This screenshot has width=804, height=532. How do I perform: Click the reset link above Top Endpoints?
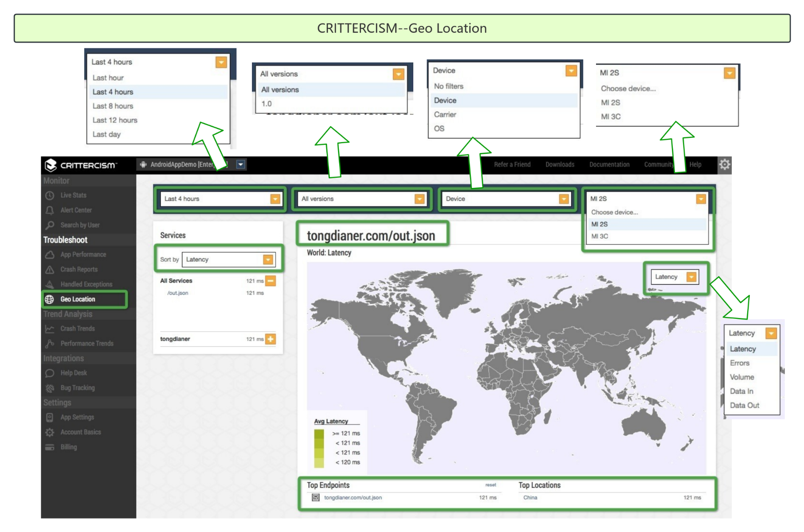click(x=490, y=485)
